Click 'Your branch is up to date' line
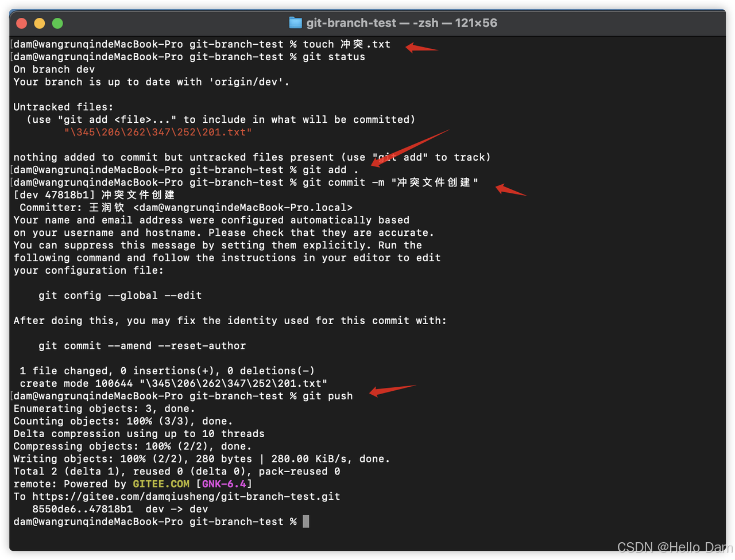 point(152,82)
